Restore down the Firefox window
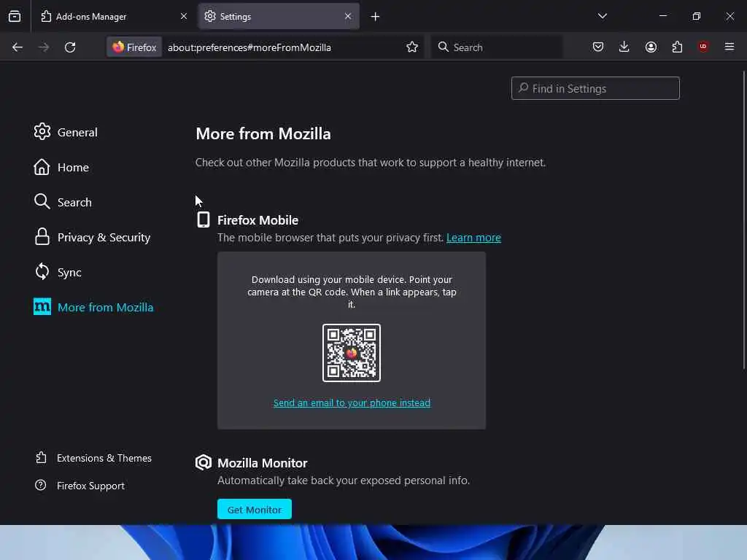The image size is (747, 560). tap(696, 16)
